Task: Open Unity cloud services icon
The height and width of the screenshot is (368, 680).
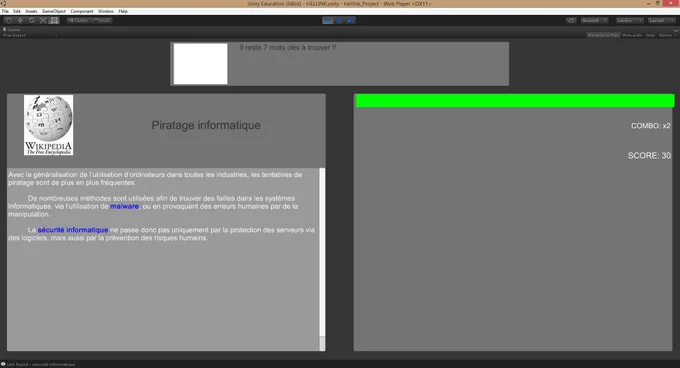Action: [571, 20]
